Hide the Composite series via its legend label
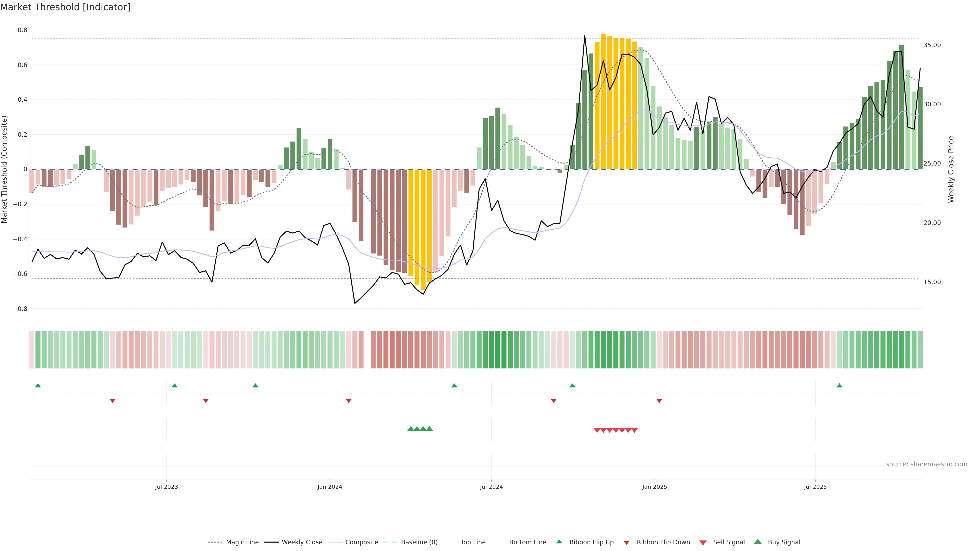Viewport: 980px width, 551px height. tap(361, 542)
